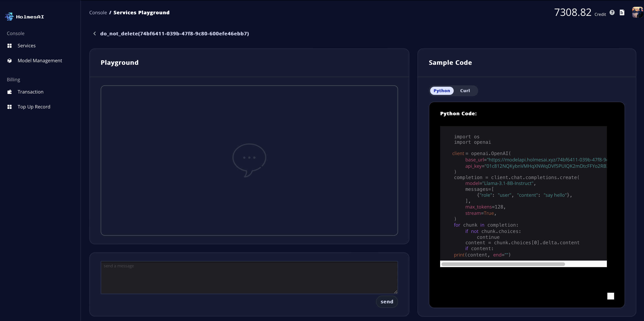The image size is (644, 321).
Task: Click the Top Up Record grid icon
Action: [10, 107]
